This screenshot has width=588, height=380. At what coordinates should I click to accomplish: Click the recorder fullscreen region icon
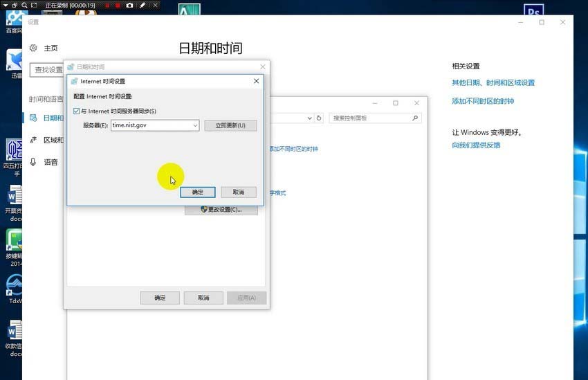(34, 6)
